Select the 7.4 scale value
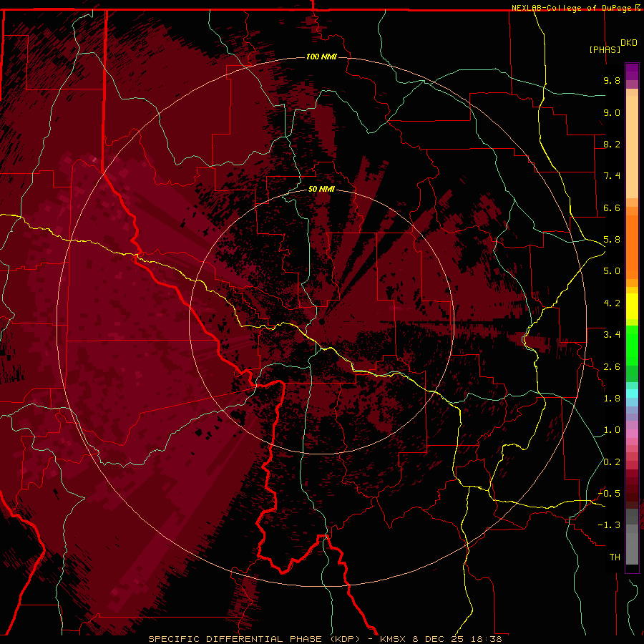The height and width of the screenshot is (644, 644). (x=612, y=176)
